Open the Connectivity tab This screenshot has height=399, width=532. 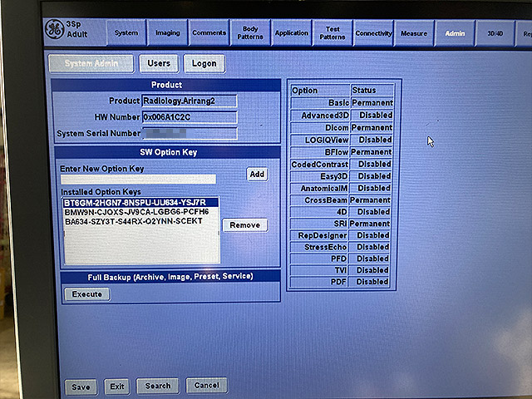[x=373, y=33]
